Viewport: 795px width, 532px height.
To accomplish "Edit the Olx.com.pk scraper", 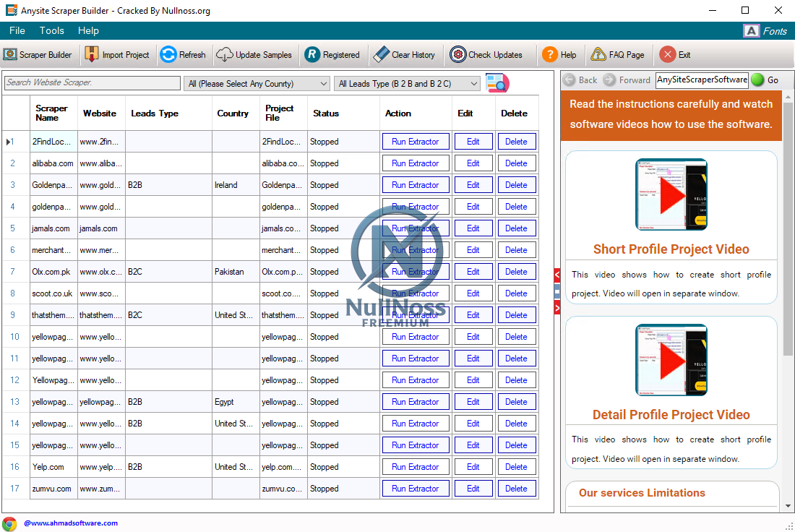I will click(x=473, y=272).
